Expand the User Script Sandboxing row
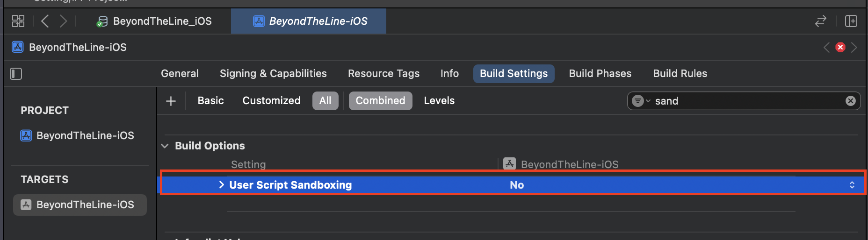Image resolution: width=868 pixels, height=240 pixels. click(x=222, y=185)
